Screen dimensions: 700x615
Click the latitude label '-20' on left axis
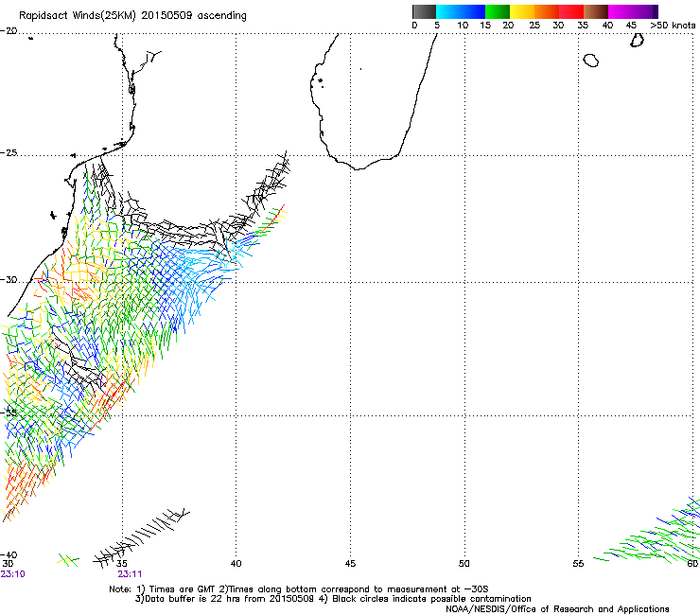pos(9,31)
